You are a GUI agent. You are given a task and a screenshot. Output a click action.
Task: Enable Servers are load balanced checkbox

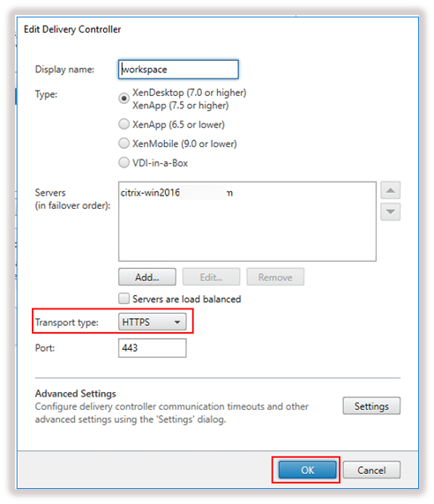tap(123, 299)
